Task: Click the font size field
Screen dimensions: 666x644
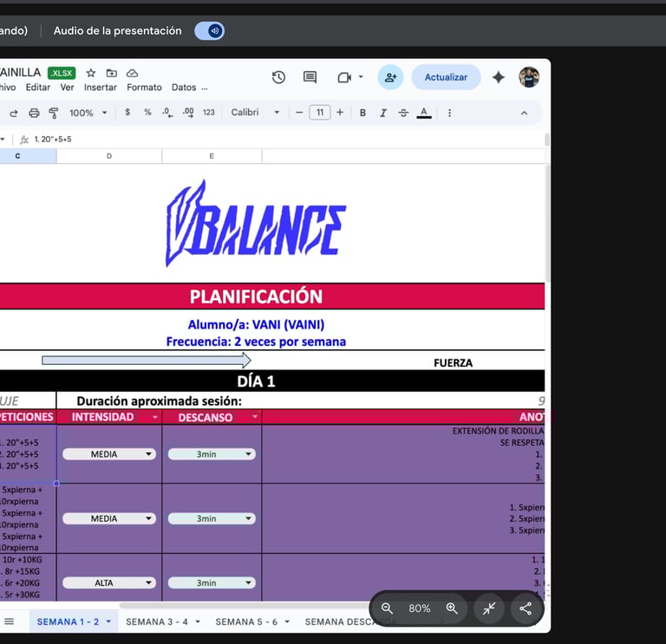Action: (320, 113)
